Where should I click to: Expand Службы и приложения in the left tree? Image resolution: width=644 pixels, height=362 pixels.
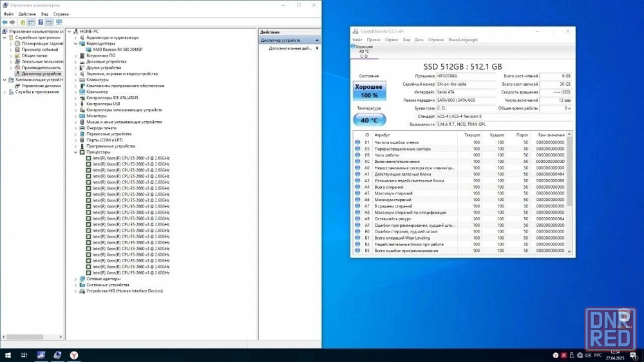[x=5, y=92]
